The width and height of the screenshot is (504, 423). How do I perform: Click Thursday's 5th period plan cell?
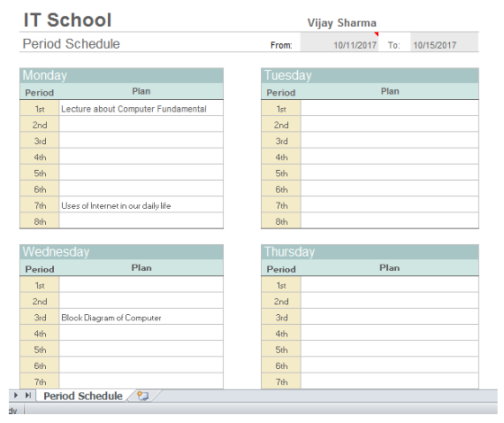[390, 349]
